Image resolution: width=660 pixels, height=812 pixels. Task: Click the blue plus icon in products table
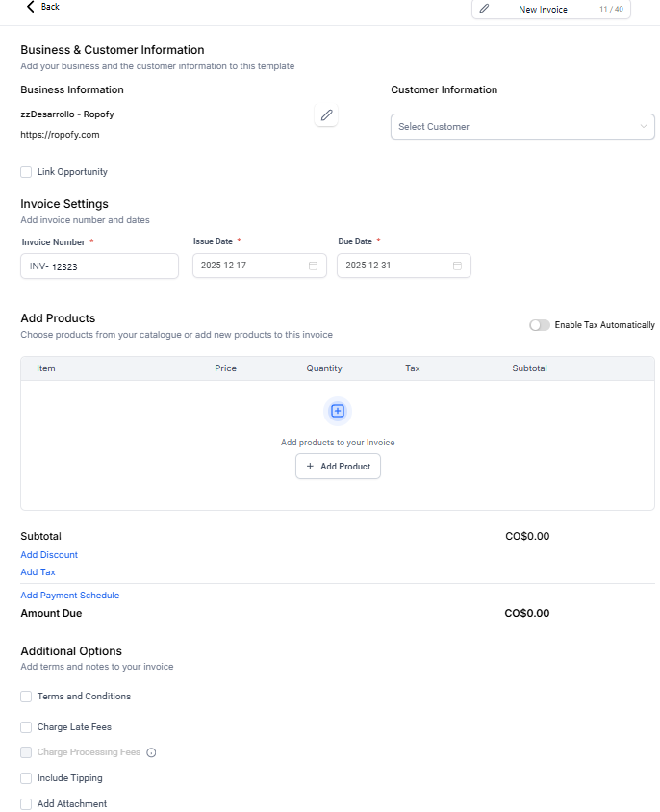(x=338, y=411)
